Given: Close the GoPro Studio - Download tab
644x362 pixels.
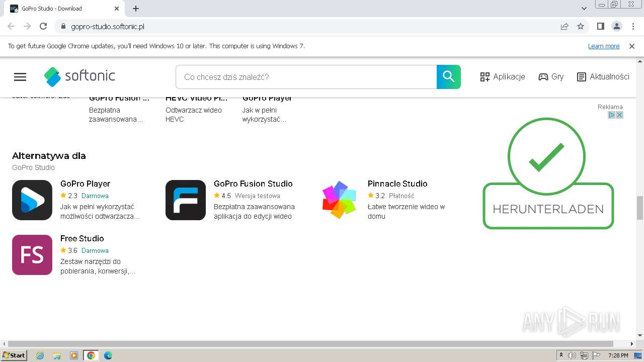Looking at the screenshot, I should [x=117, y=9].
